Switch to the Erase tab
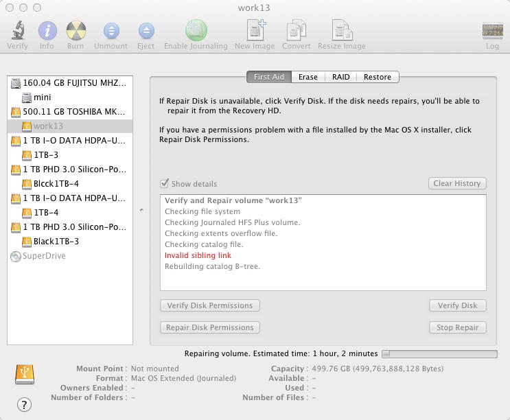This screenshot has width=510, height=420. [308, 77]
